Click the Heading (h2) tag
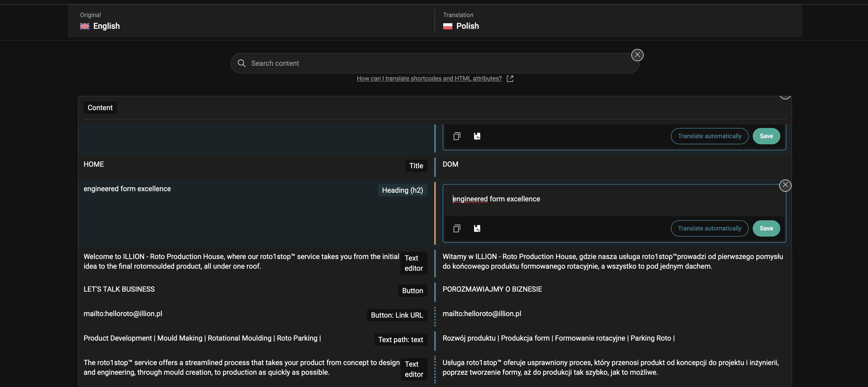 (x=402, y=190)
